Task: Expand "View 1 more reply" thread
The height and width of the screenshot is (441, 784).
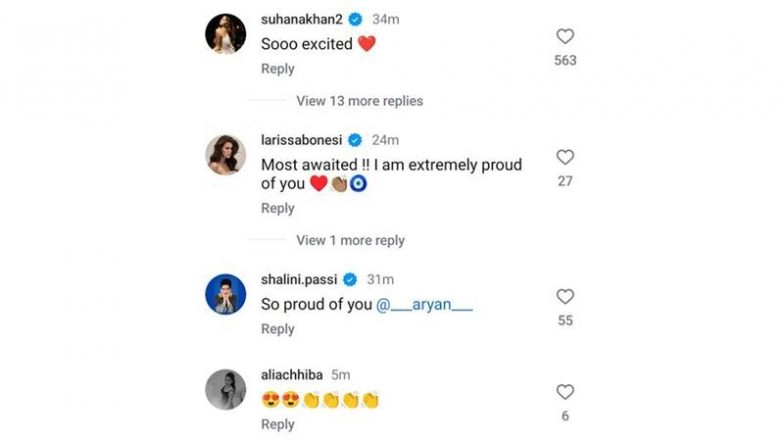Action: pyautogui.click(x=350, y=240)
